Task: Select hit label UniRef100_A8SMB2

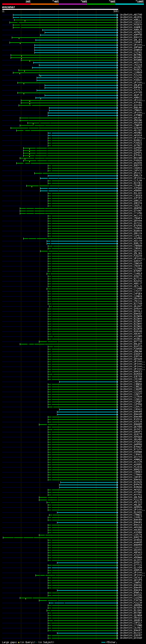Action: (131, 133)
